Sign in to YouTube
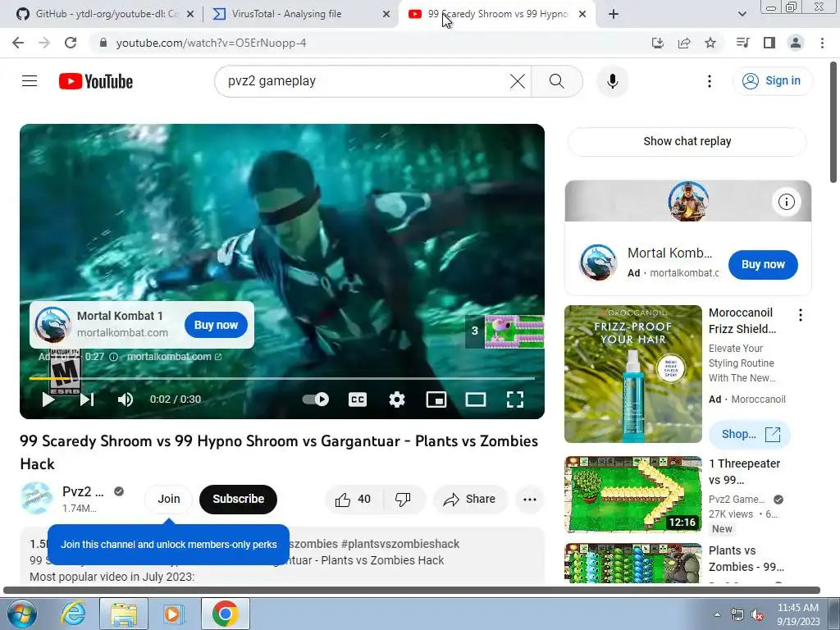This screenshot has height=630, width=840. (772, 81)
